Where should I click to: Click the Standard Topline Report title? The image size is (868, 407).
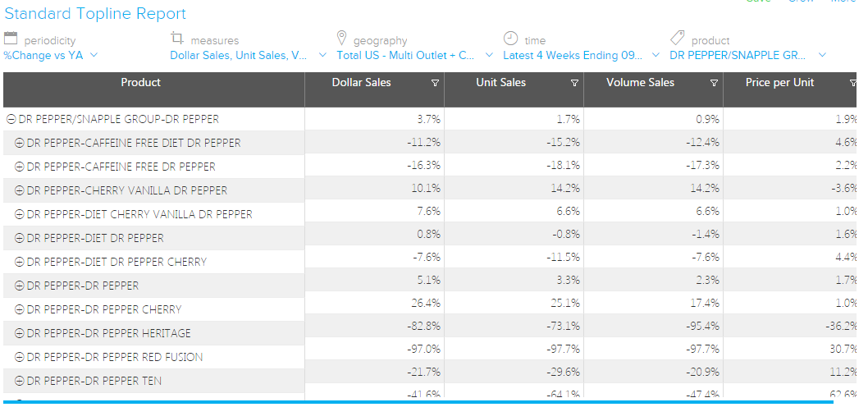[95, 14]
